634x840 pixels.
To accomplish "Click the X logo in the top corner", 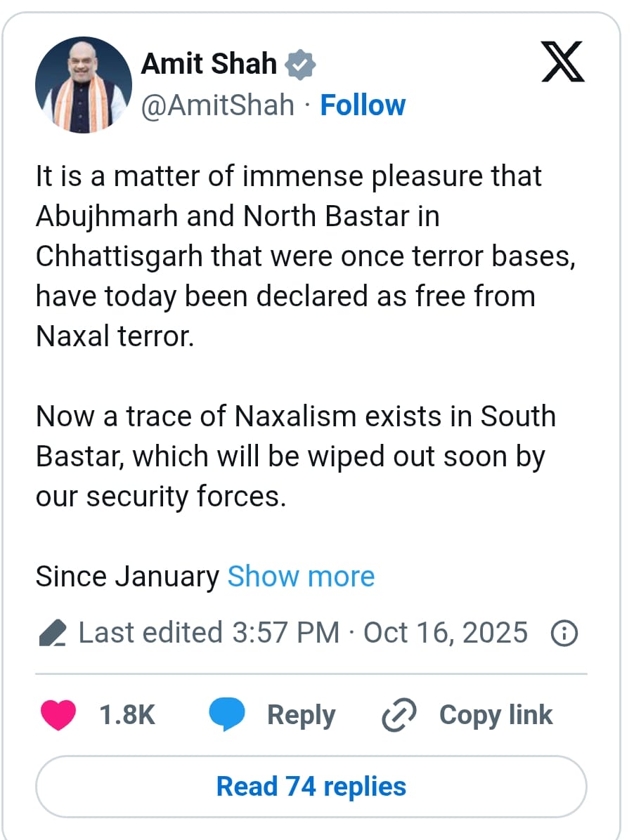I will 563,63.
